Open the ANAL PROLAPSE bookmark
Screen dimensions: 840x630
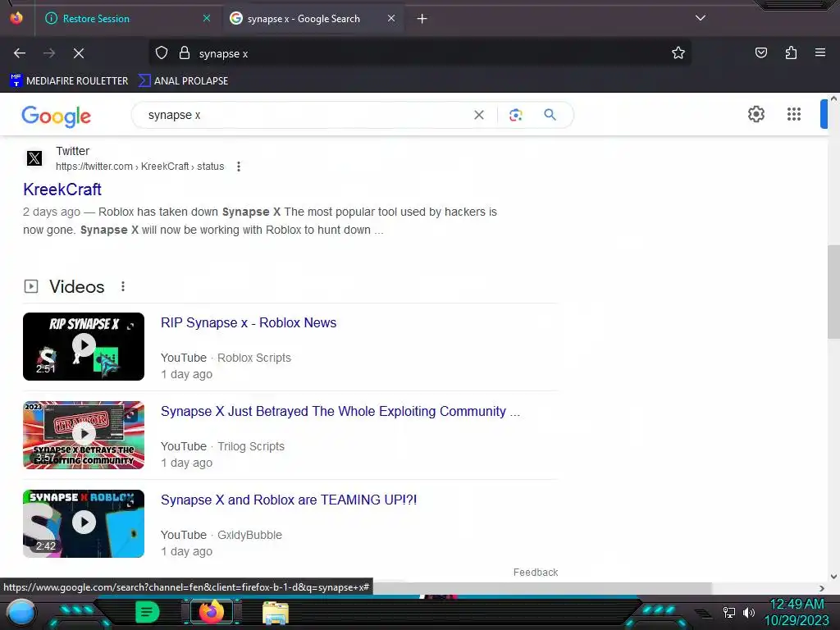click(x=183, y=81)
